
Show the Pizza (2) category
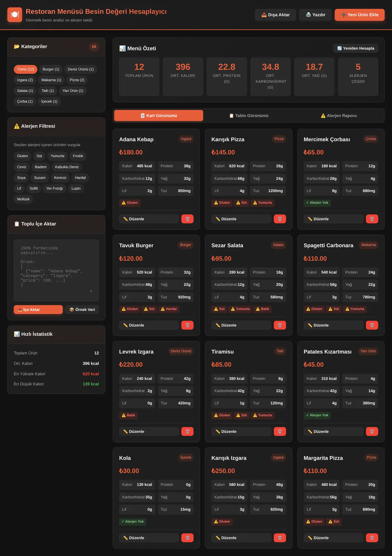coord(77,80)
